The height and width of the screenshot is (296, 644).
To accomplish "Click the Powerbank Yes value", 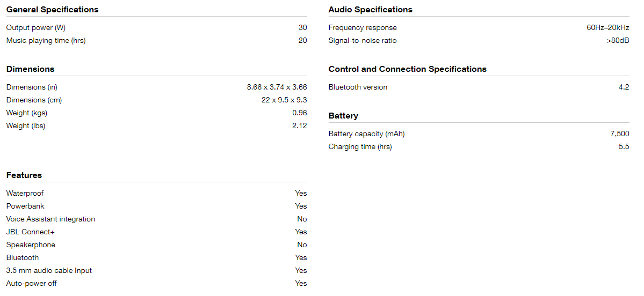I will tap(301, 206).
